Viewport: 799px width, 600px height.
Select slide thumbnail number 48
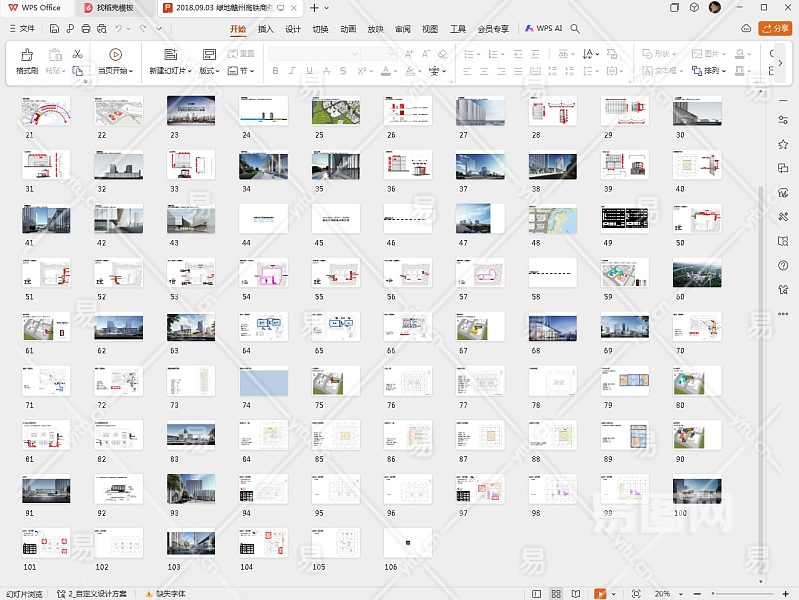tap(552, 219)
